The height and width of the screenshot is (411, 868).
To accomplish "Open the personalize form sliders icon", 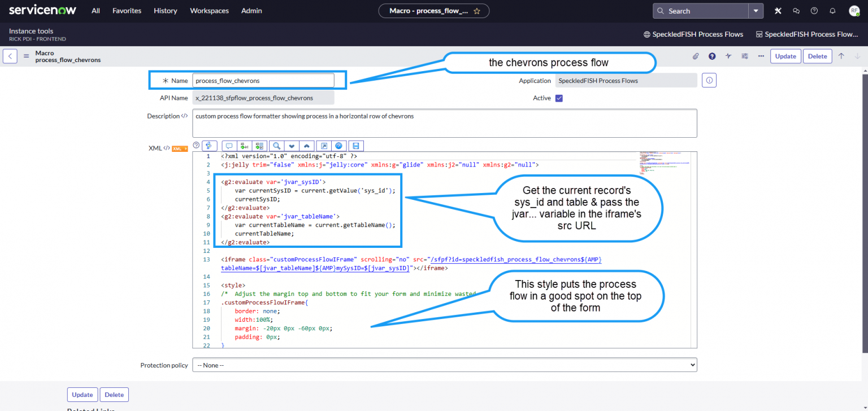I will (745, 56).
